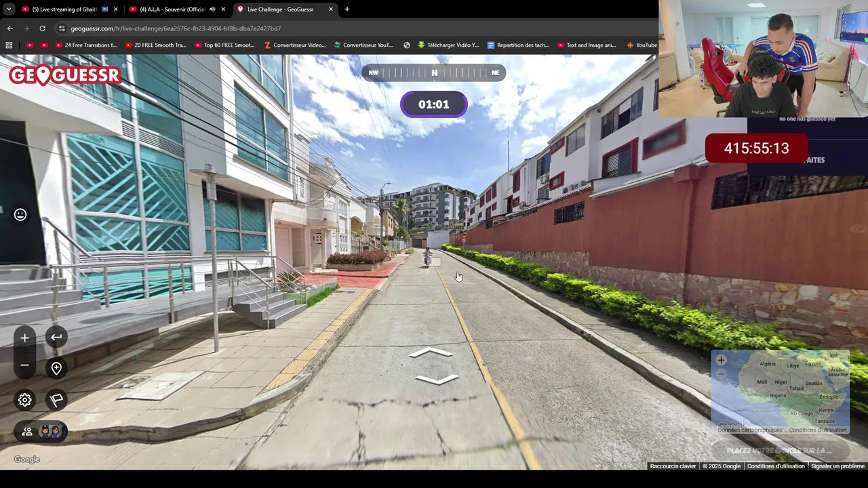Click the 01:01 countdown timer

coord(434,104)
